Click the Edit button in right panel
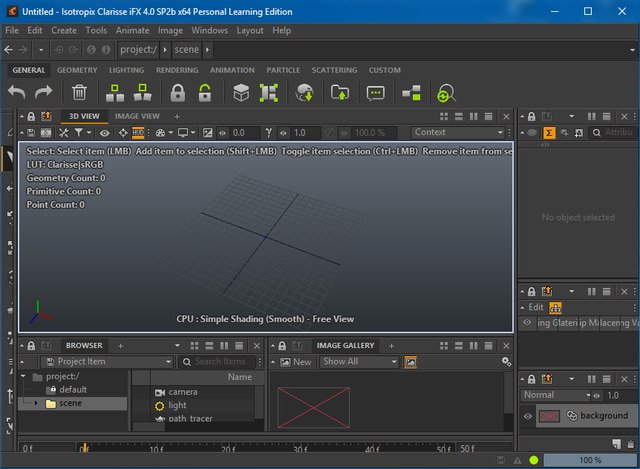This screenshot has height=469, width=640. (535, 308)
